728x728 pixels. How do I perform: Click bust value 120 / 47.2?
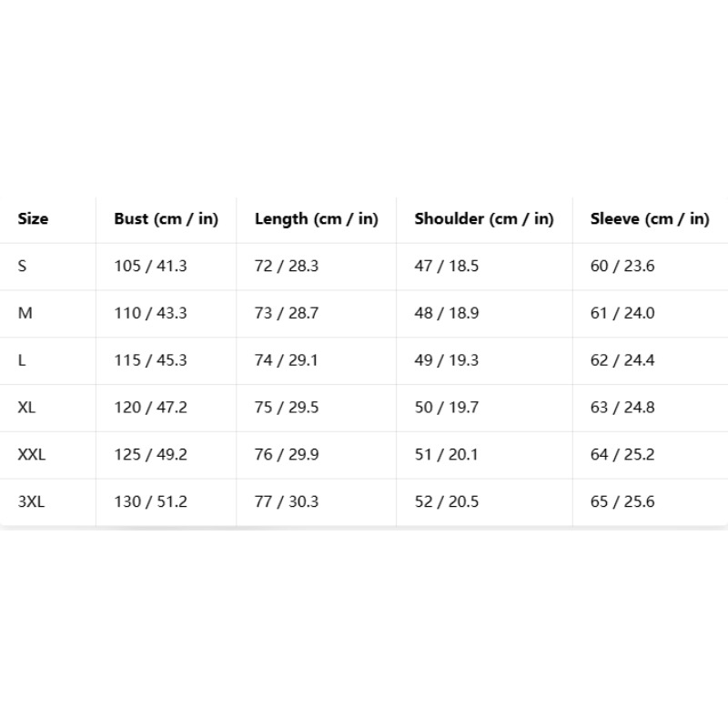click(x=150, y=407)
